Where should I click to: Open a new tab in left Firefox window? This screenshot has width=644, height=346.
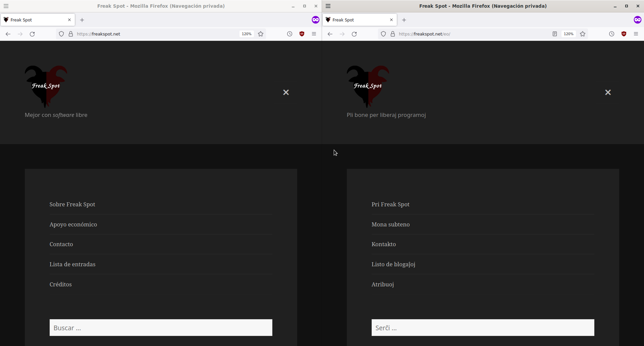pos(82,20)
